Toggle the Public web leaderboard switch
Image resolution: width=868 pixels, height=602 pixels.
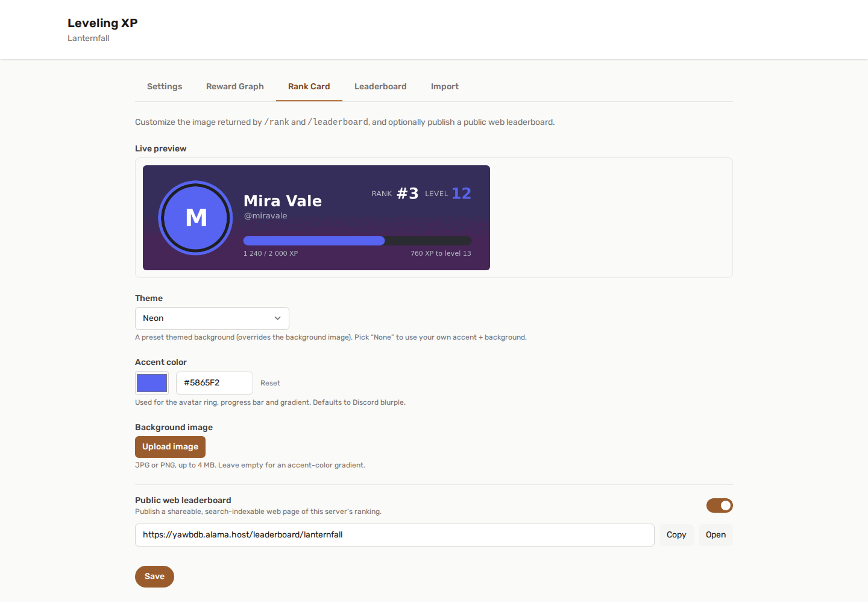coord(720,505)
